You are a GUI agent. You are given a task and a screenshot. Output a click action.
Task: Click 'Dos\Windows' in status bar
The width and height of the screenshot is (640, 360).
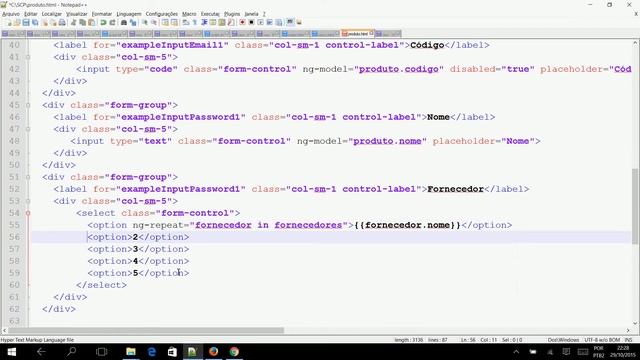563,340
